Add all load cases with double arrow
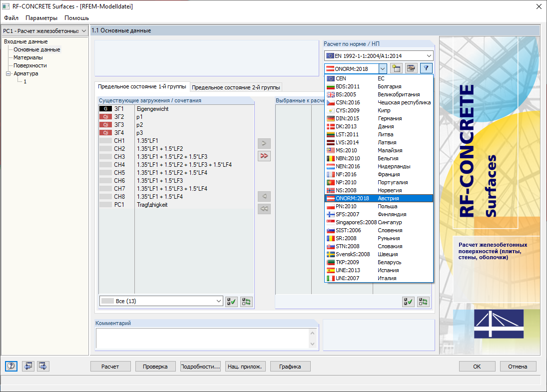Image resolution: width=547 pixels, height=392 pixels. click(x=264, y=156)
